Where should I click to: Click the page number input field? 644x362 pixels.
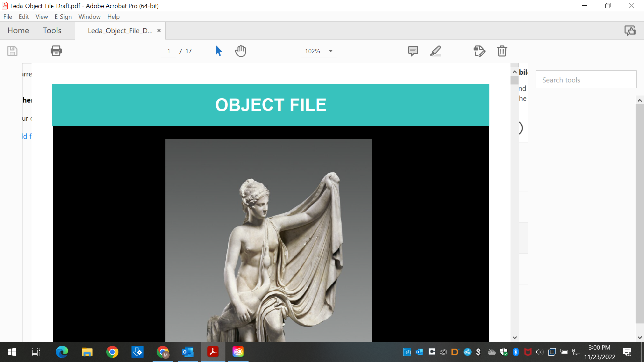(168, 51)
